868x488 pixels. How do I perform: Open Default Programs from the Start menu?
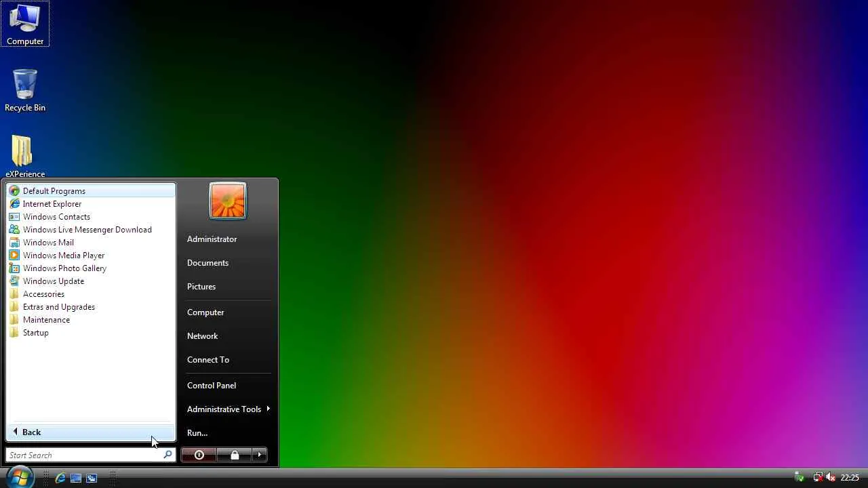pyautogui.click(x=91, y=191)
